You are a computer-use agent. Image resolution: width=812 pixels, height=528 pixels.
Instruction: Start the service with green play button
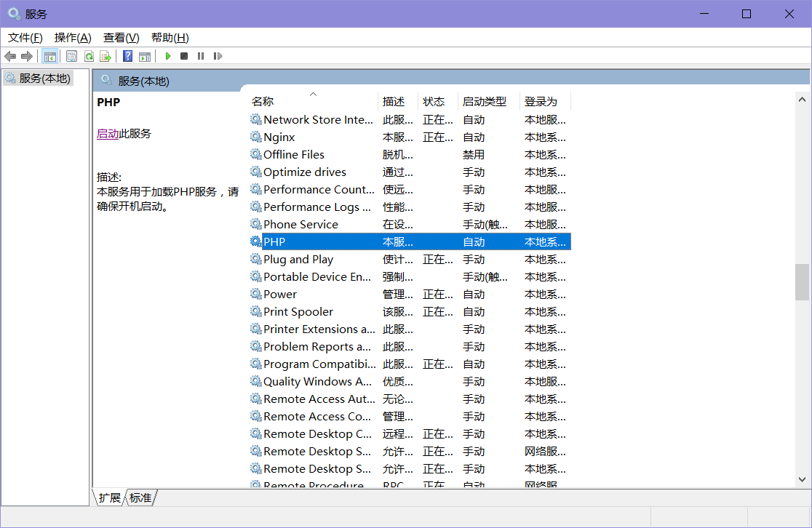tap(168, 56)
